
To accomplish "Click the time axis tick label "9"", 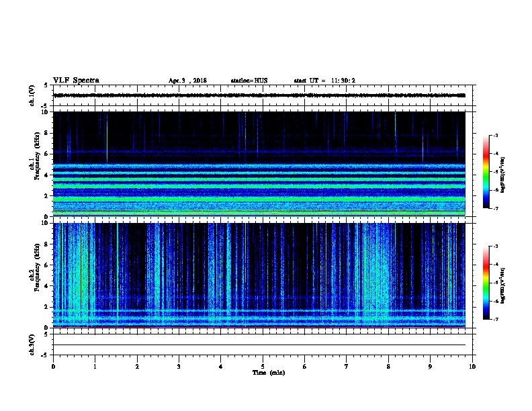I will click(x=430, y=367).
